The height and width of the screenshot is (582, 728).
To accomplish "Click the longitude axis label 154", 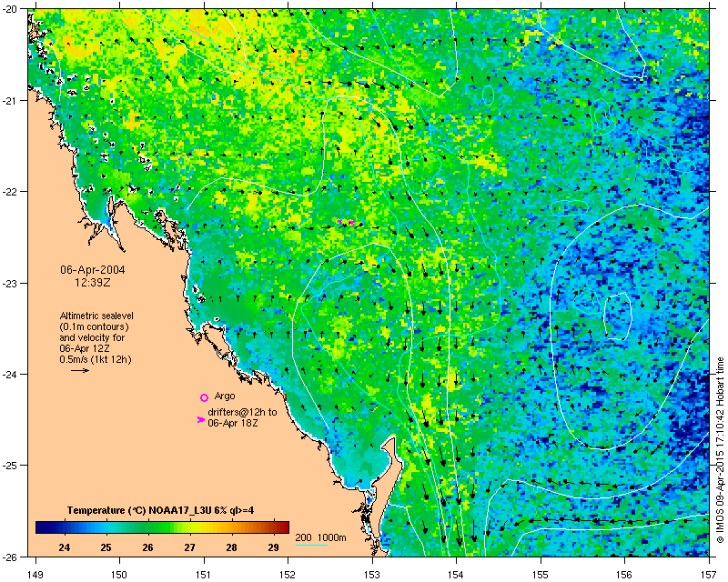I will (x=457, y=575).
